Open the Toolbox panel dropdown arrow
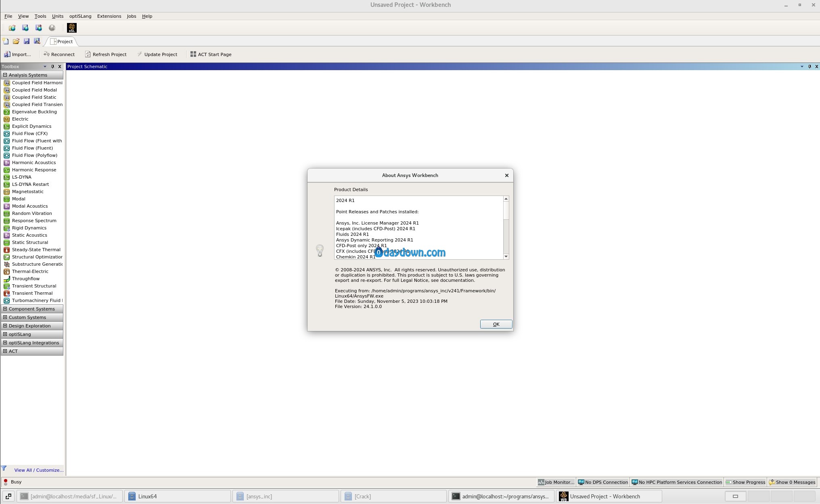 click(45, 67)
